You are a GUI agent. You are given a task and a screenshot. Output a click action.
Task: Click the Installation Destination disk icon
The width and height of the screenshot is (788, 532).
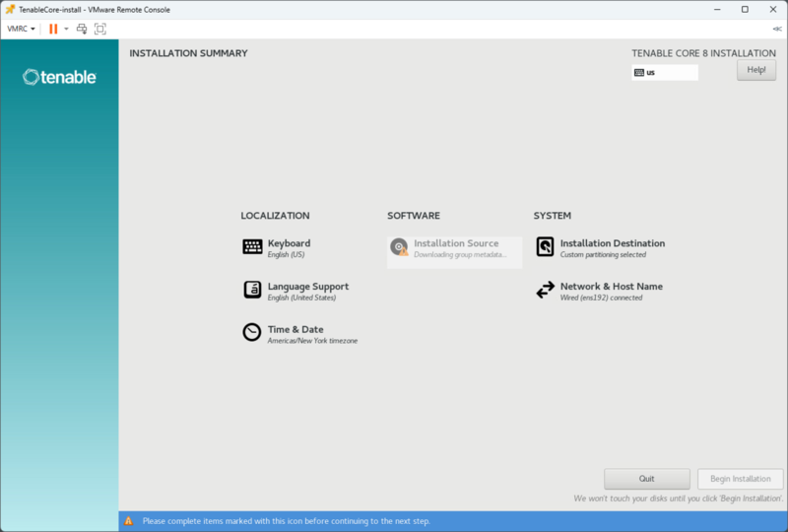pos(545,247)
